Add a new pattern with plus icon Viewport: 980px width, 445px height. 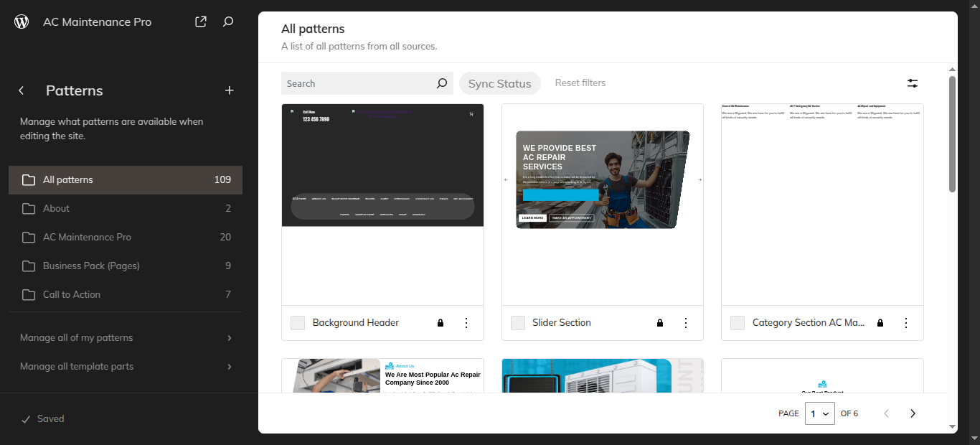click(x=230, y=90)
